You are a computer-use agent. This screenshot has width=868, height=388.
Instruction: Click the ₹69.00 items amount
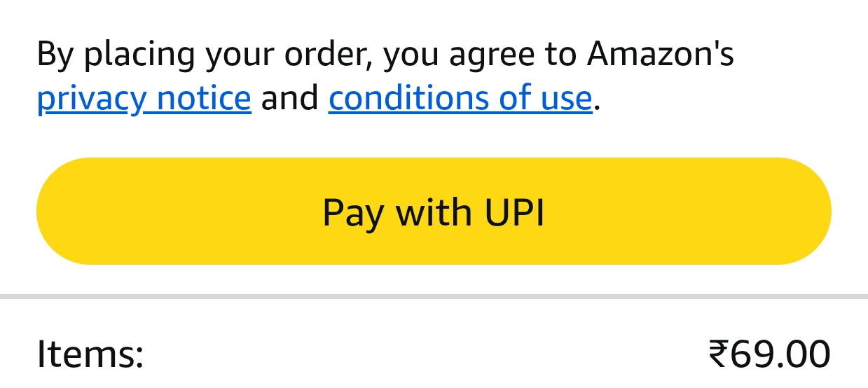769,353
